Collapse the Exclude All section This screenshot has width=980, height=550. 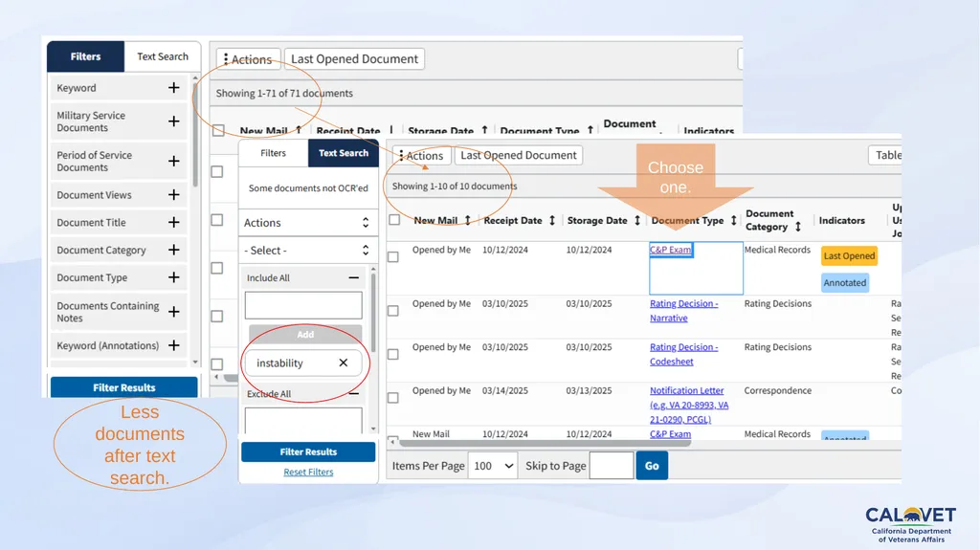(x=354, y=394)
